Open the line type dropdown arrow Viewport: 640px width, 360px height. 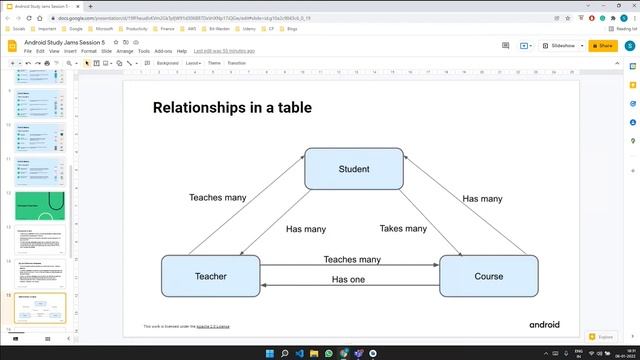[136, 63]
